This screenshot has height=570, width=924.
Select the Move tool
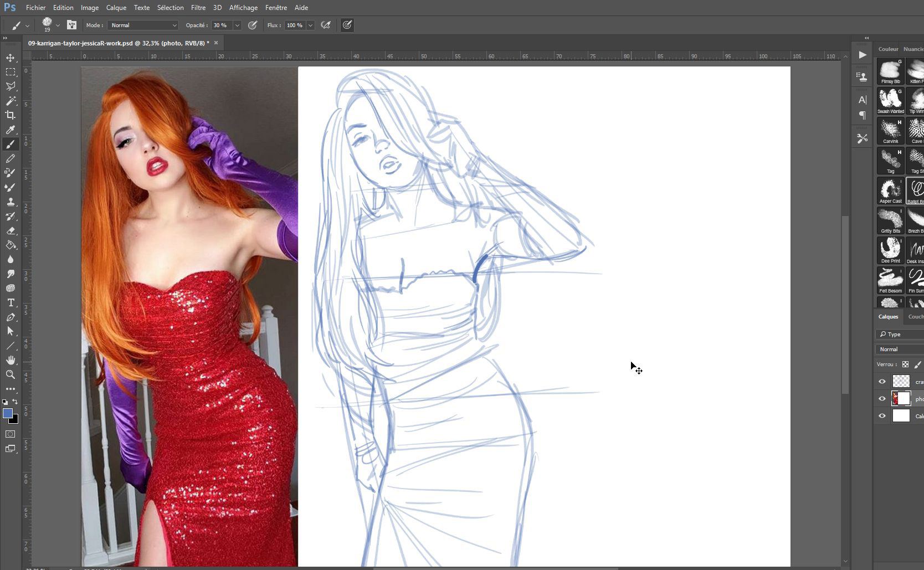point(11,58)
